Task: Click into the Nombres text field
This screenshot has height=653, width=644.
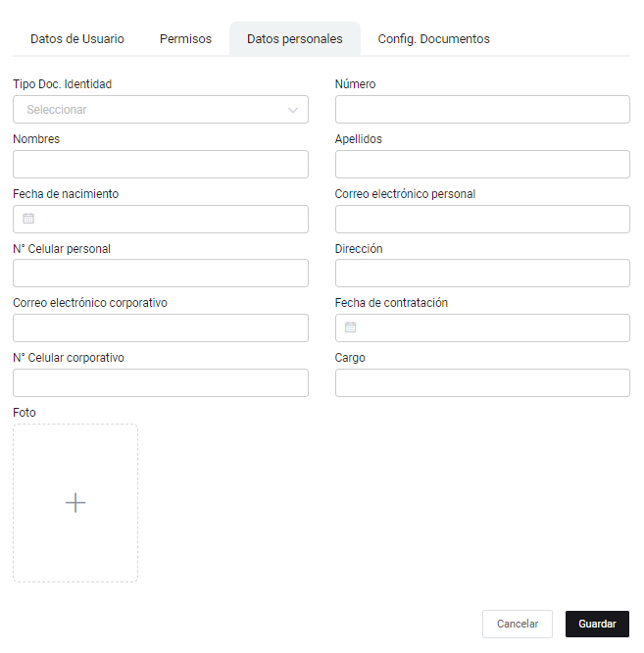Action: click(161, 165)
